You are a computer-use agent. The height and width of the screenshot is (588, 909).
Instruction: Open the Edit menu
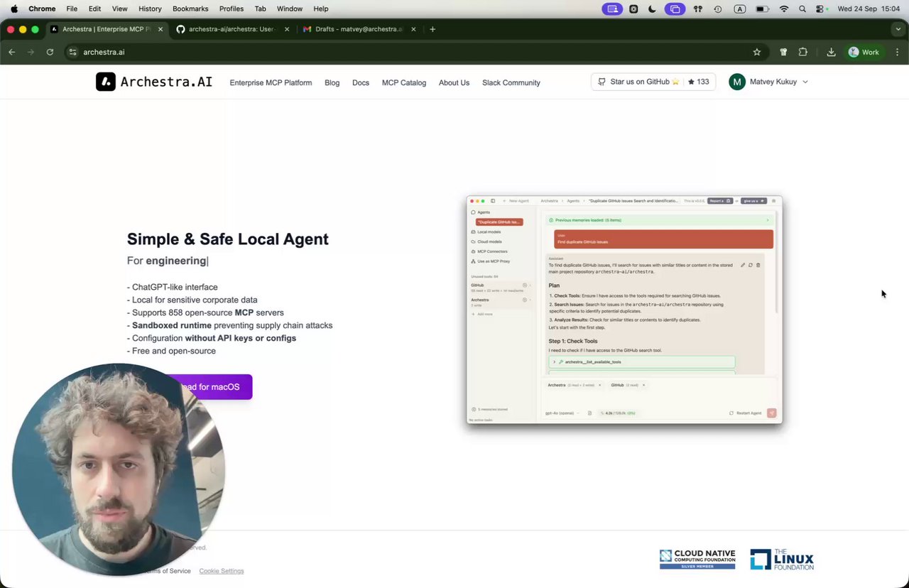coord(94,9)
